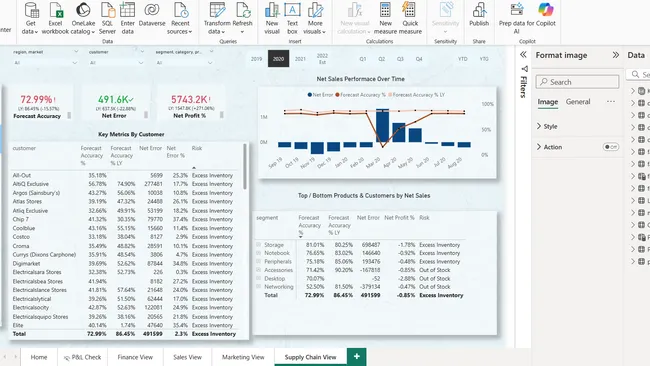This screenshot has height=366, width=650.
Task: Open the Sales View page tab
Action: click(187, 357)
